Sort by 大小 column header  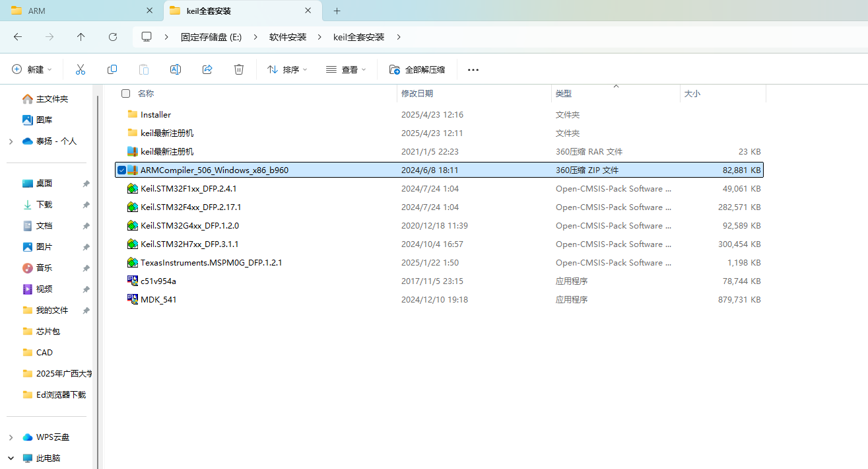point(692,94)
